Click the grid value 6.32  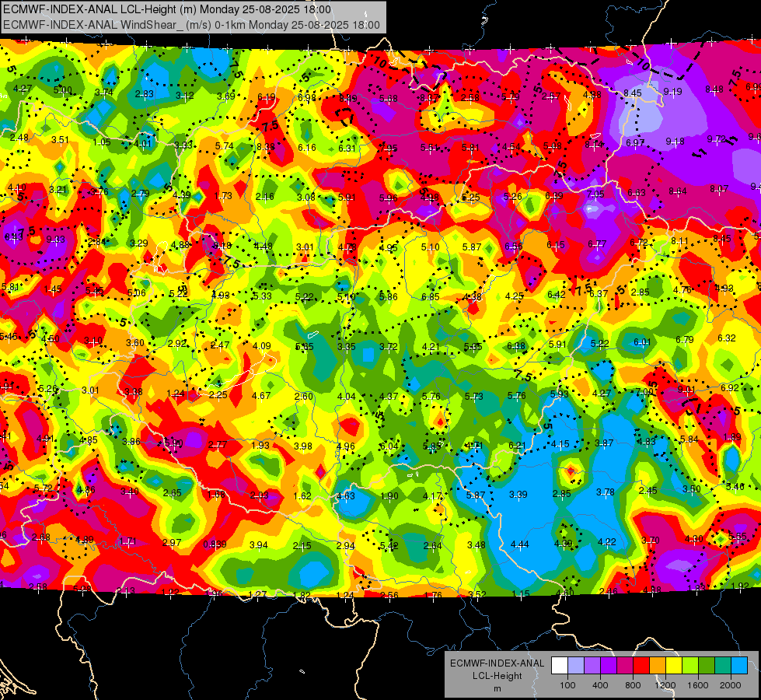point(727,338)
